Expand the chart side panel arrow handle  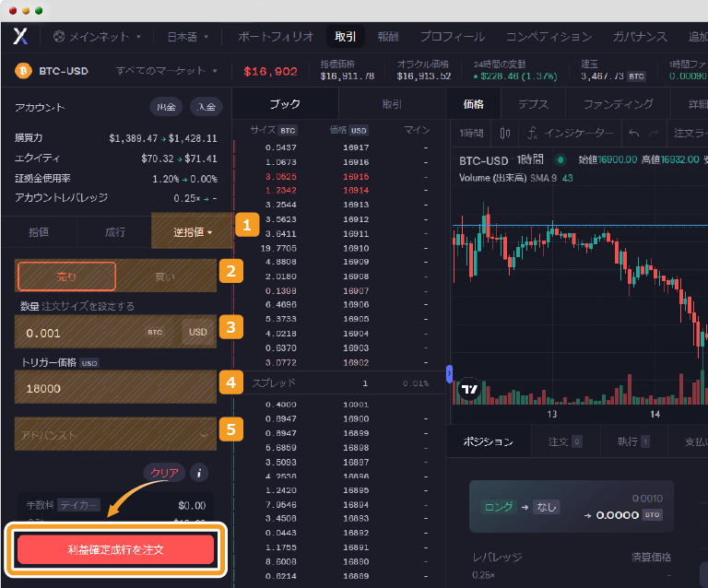click(449, 373)
